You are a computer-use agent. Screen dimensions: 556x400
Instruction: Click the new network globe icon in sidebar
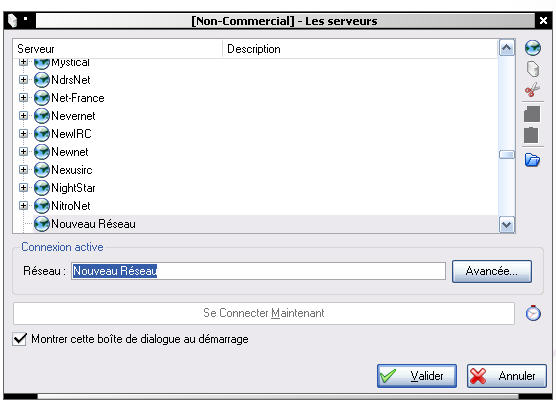[x=533, y=48]
